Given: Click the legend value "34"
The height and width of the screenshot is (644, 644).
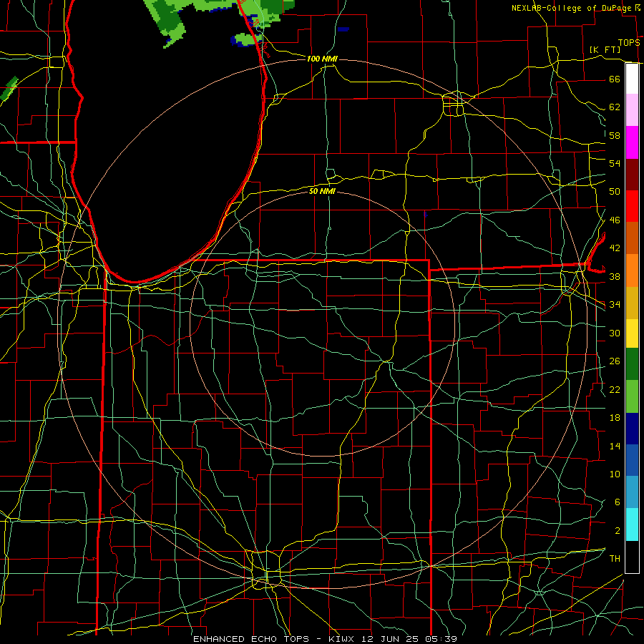Looking at the screenshot, I should pyautogui.click(x=615, y=305).
